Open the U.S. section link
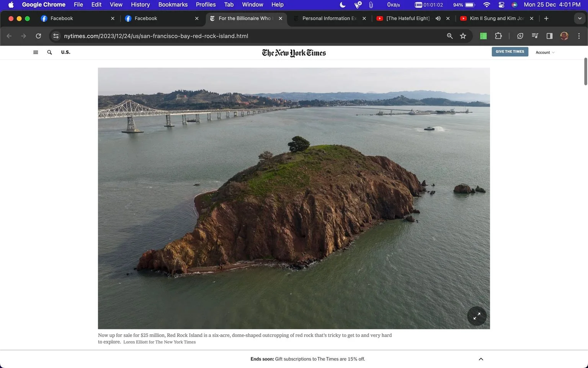Viewport: 588px width, 368px height. point(66,53)
